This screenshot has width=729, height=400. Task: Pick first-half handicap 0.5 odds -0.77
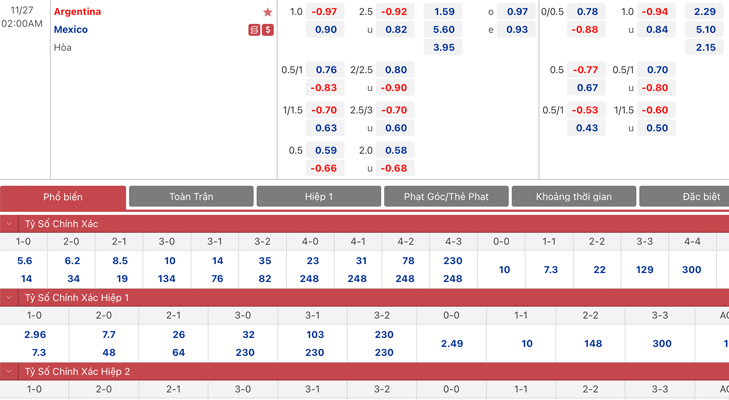coord(586,70)
